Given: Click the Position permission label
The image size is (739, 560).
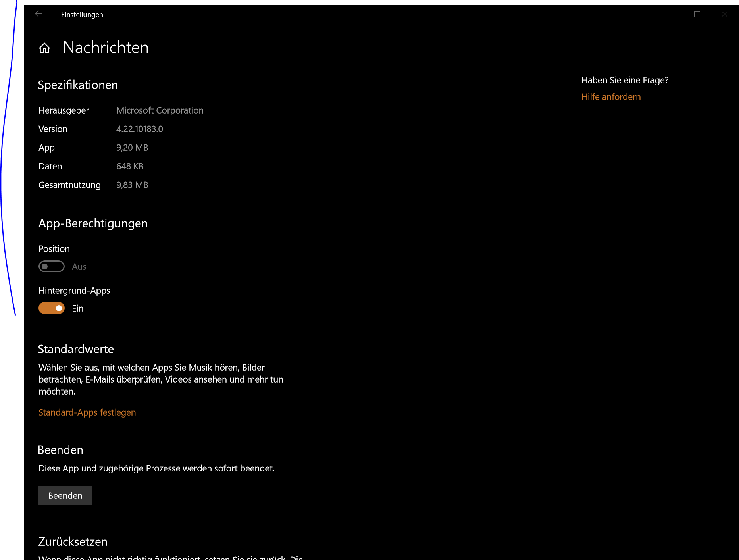Looking at the screenshot, I should [x=54, y=249].
